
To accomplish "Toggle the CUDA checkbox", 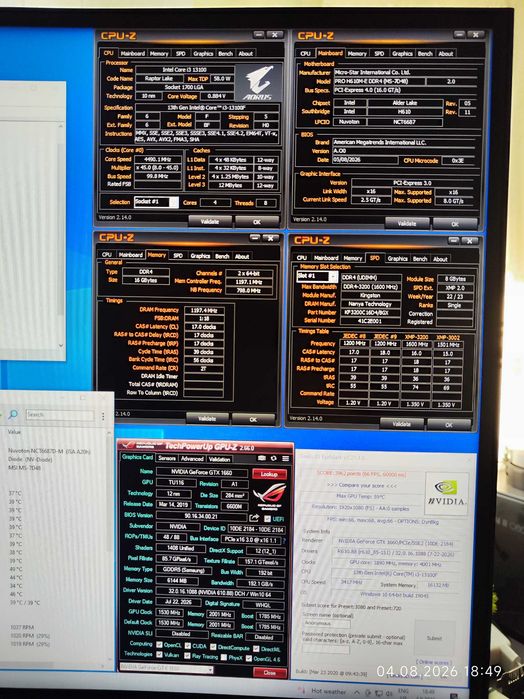I will point(188,646).
